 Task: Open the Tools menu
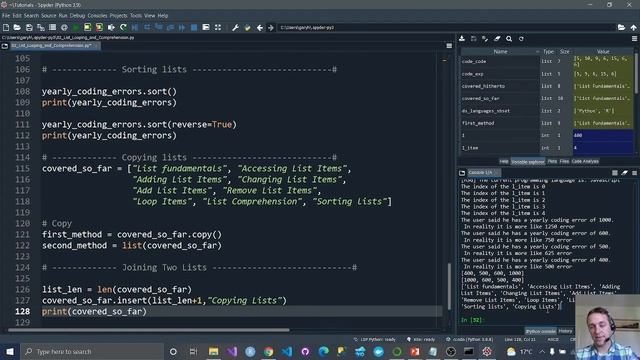(136, 16)
